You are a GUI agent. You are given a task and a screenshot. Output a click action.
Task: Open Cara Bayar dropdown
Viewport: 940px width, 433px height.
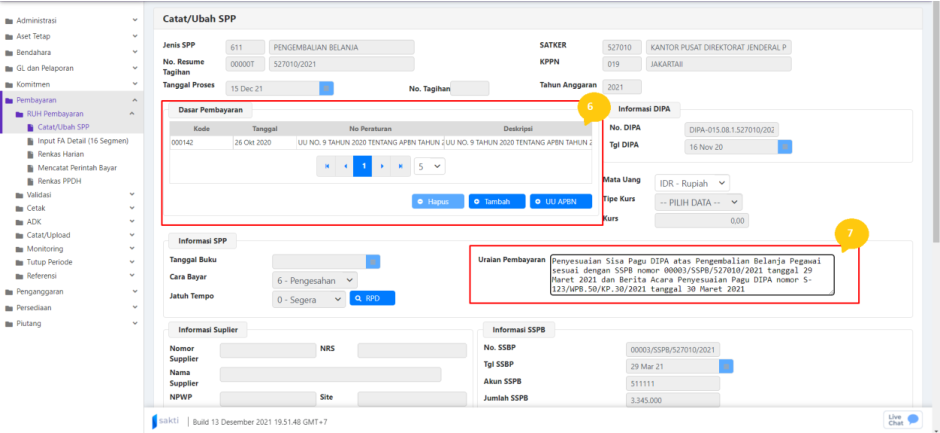click(x=314, y=280)
